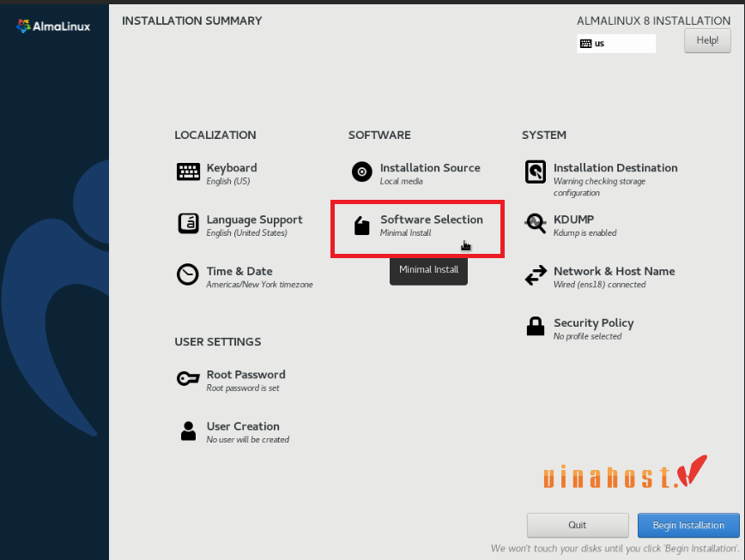This screenshot has width=745, height=560.
Task: Open User Creation label
Action: [243, 426]
